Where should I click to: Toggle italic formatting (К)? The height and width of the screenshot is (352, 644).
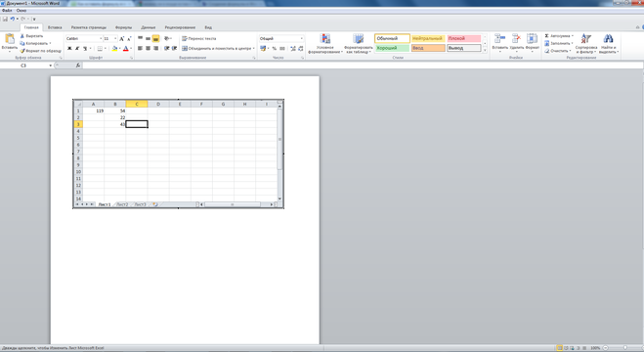point(77,49)
